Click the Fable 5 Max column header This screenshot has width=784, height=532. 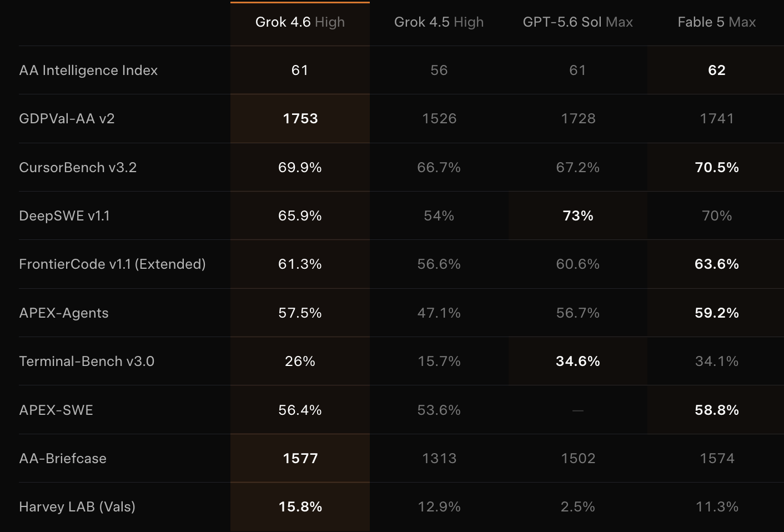click(x=717, y=22)
